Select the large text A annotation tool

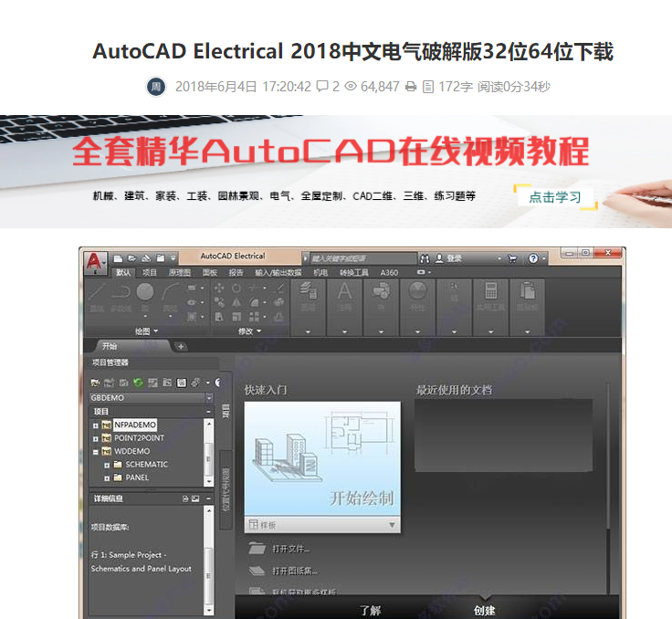344,291
